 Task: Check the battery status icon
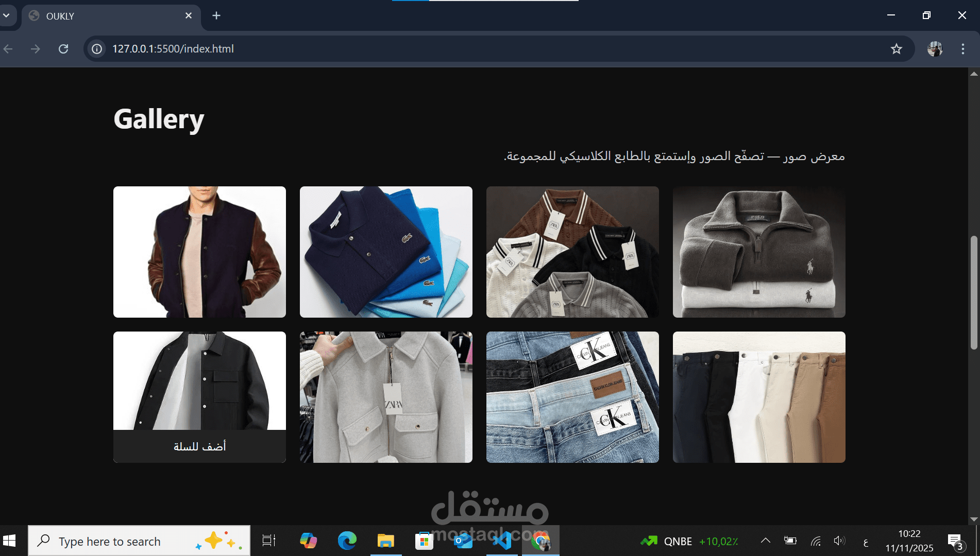click(790, 541)
